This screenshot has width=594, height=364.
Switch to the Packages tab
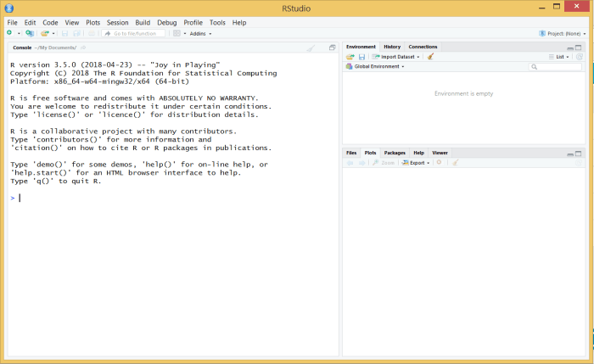point(395,153)
